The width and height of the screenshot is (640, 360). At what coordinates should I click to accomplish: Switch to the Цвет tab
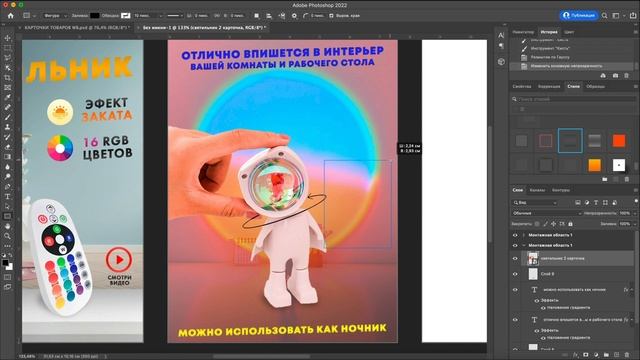point(569,31)
